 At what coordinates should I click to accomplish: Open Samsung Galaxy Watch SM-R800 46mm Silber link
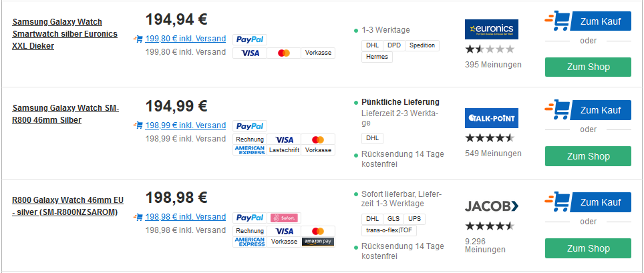(65, 113)
